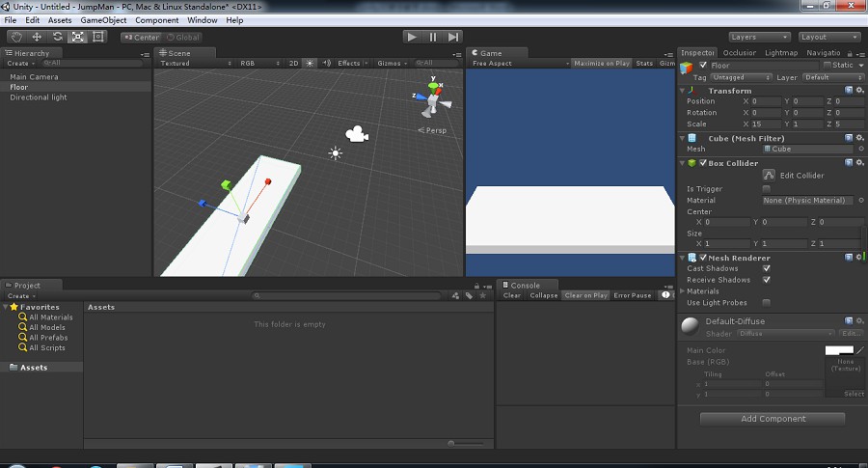The image size is (868, 468).
Task: Click the Main Color white swatch
Action: 839,350
